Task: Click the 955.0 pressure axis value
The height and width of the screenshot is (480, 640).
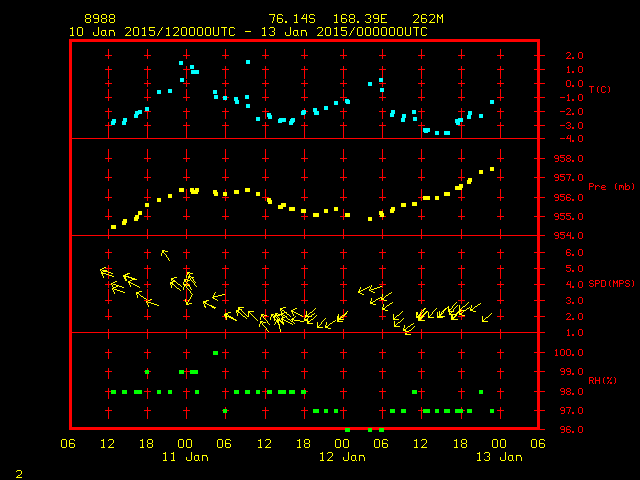Action: [569, 217]
